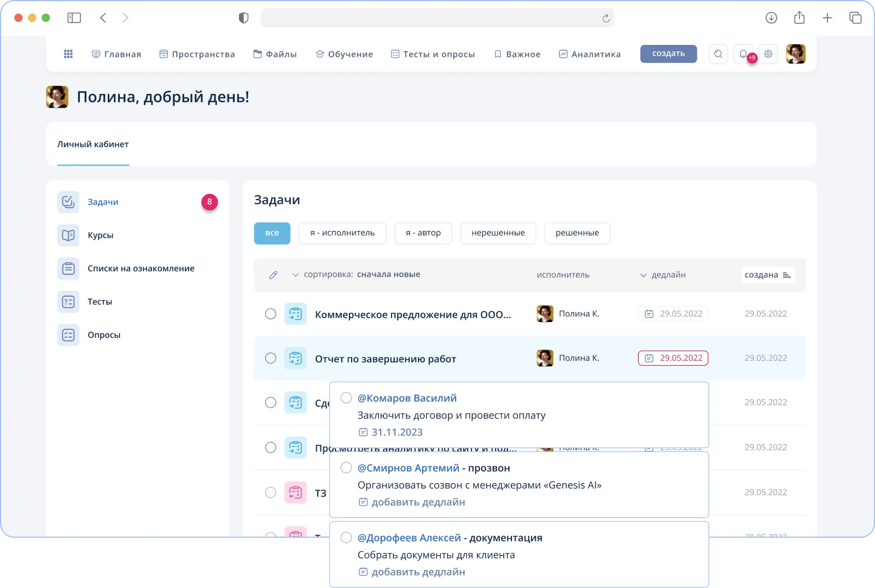Viewport: 875px width, 588px height.
Task: Toggle circle of the Просмотреть аналитику task
Action: 271,448
